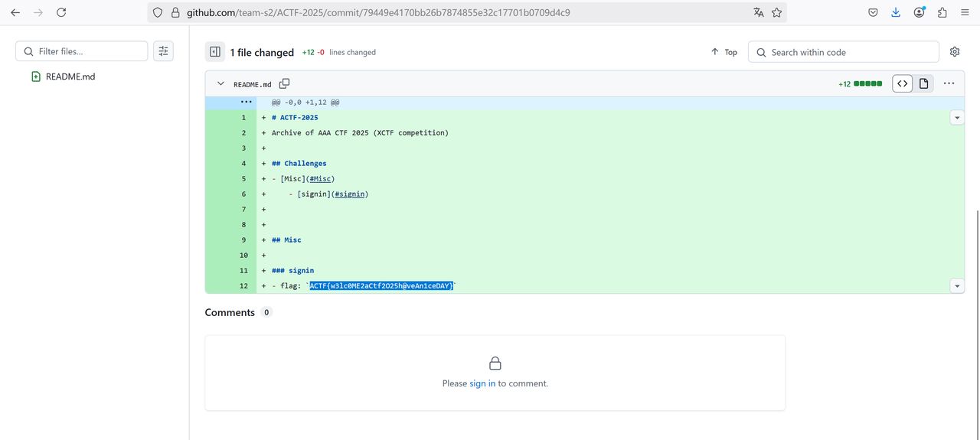This screenshot has height=440, width=980.
Task: Collapse the README.md diff chevron
Action: [220, 84]
